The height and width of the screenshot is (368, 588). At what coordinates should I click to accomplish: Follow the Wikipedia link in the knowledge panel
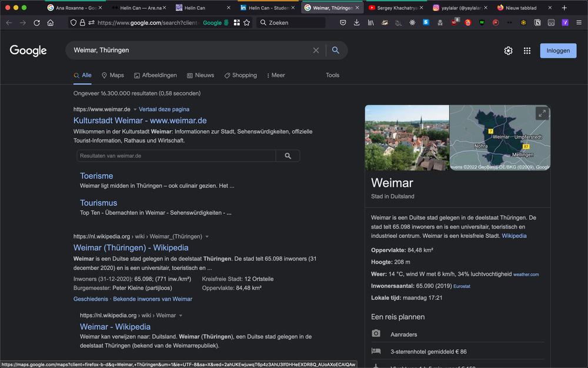pos(514,236)
